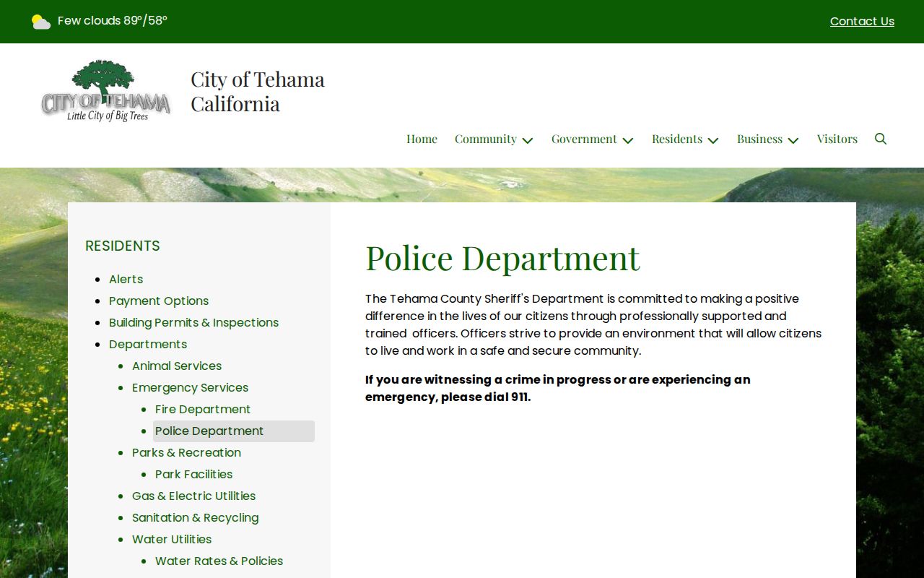Open Payment Options in the sidebar
The height and width of the screenshot is (578, 924).
159,301
